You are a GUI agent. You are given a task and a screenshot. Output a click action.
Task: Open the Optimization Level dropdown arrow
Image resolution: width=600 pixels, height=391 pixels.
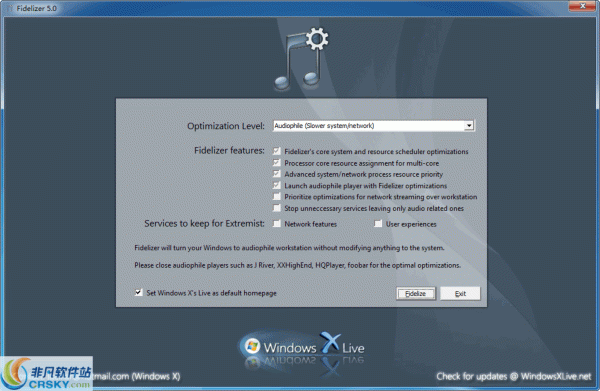coord(469,126)
